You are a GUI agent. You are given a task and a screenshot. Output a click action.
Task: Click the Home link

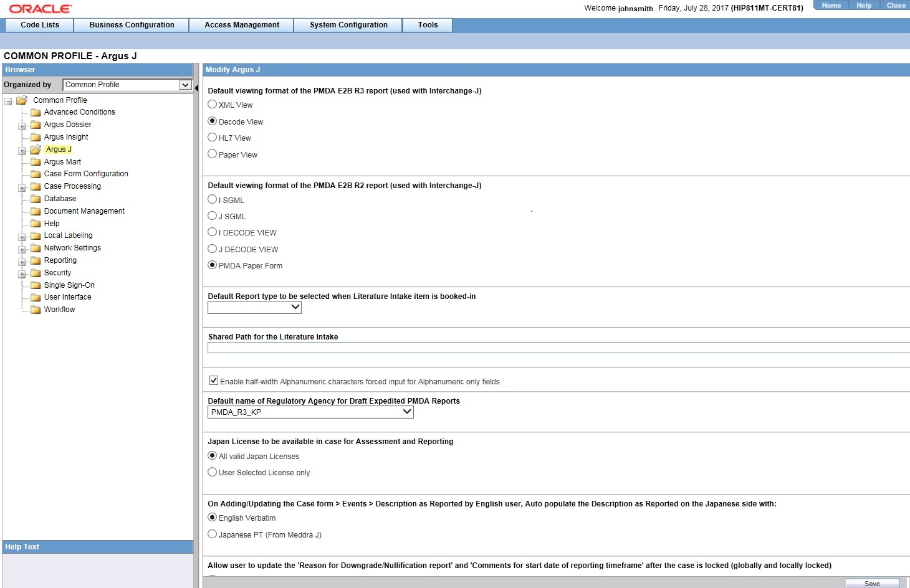pyautogui.click(x=831, y=6)
